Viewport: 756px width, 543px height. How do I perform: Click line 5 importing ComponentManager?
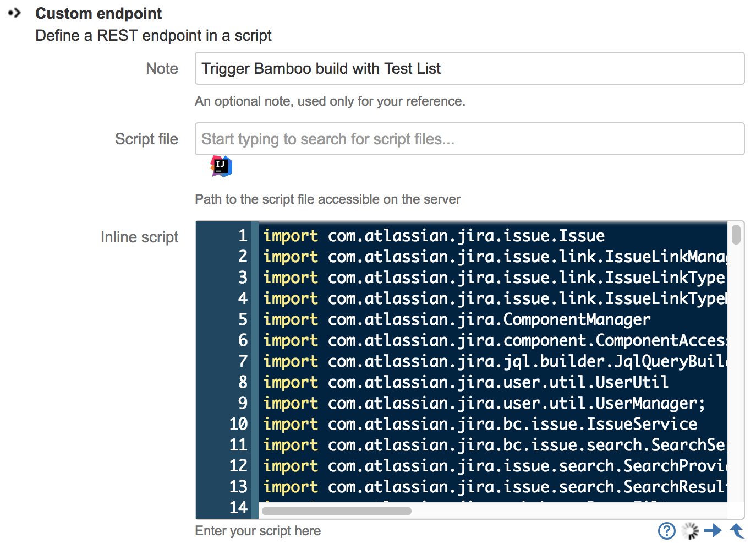point(457,319)
